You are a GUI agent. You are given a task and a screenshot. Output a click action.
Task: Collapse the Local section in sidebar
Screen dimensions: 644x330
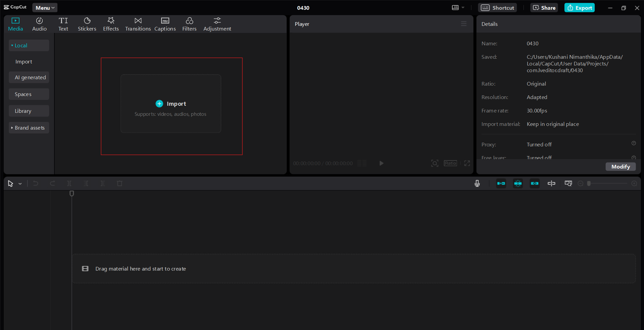[x=29, y=45]
